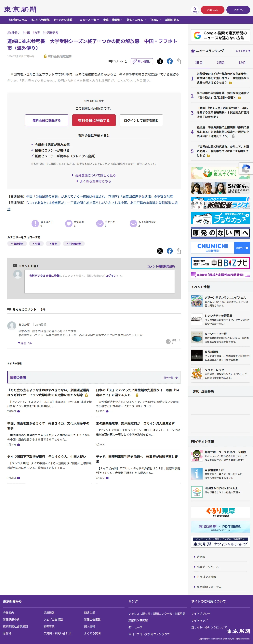Click the なるほど！ reaction icon
Viewport: 253px width, 644px height.
click(x=35, y=223)
